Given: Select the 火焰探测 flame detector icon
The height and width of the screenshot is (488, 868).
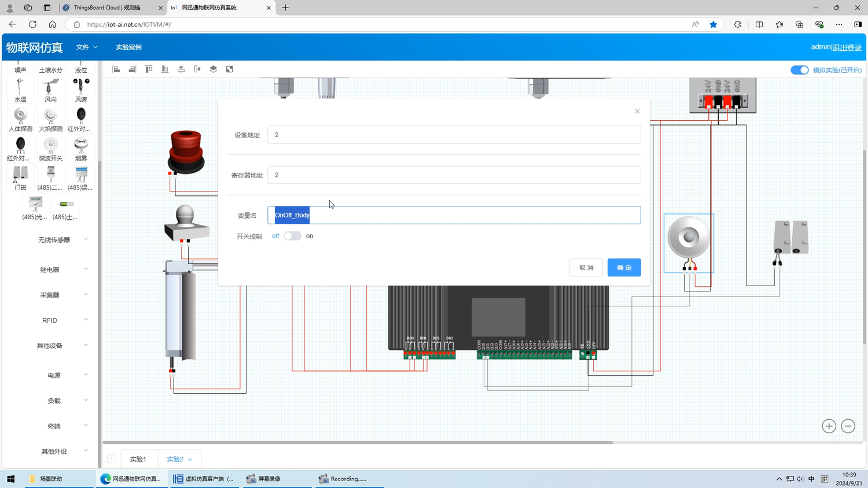Looking at the screenshot, I should [x=50, y=119].
